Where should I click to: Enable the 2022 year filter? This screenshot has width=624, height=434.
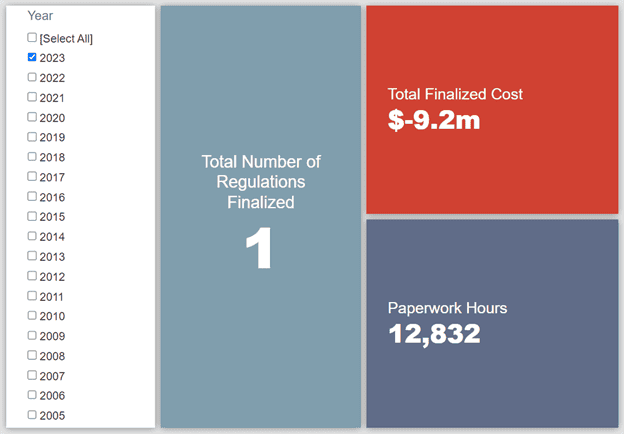click(x=32, y=77)
